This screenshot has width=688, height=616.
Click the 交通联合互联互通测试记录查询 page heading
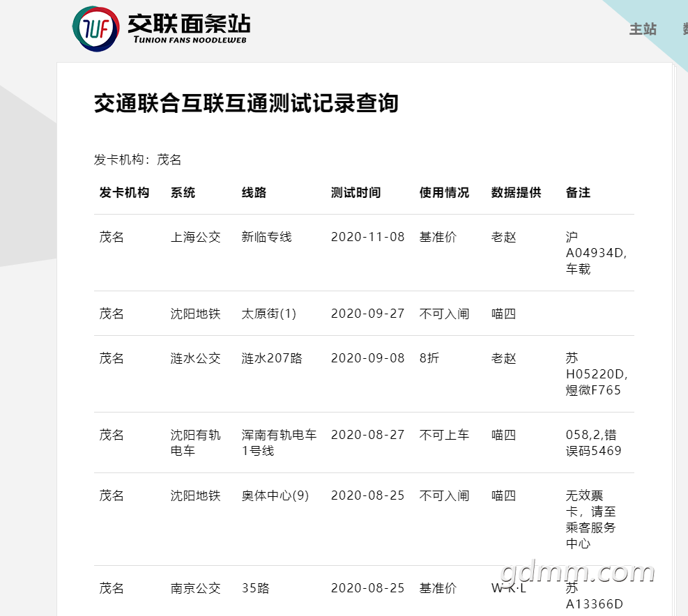click(x=246, y=103)
